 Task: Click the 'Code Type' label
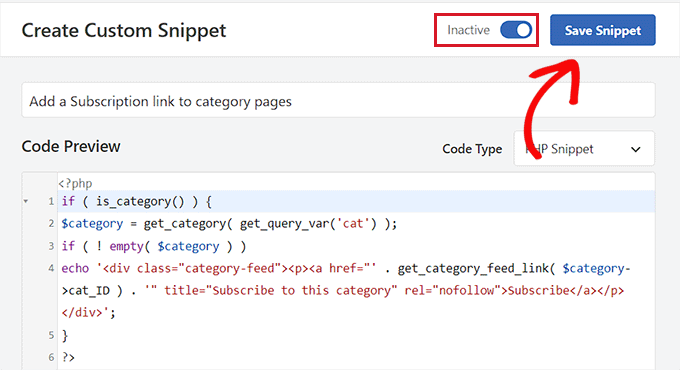click(x=472, y=149)
